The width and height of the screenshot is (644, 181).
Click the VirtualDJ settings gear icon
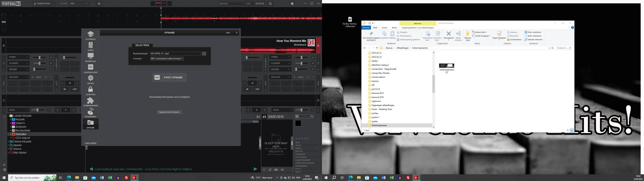tap(292, 4)
